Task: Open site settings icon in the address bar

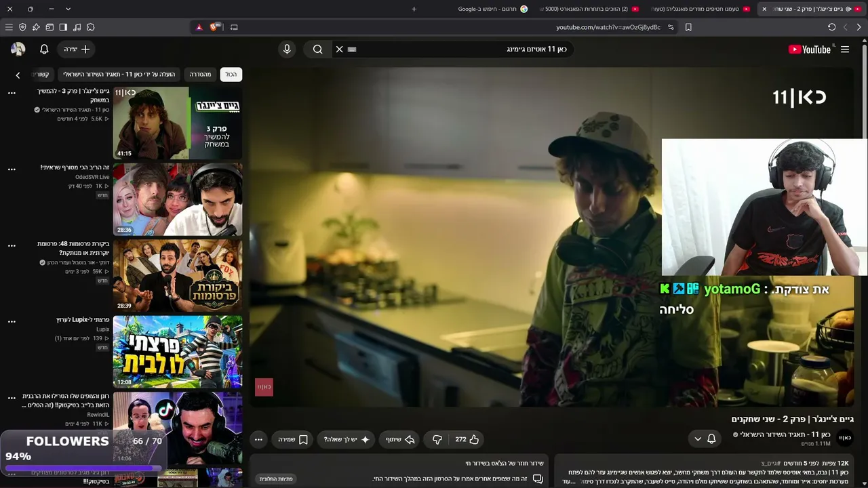Action: (671, 27)
